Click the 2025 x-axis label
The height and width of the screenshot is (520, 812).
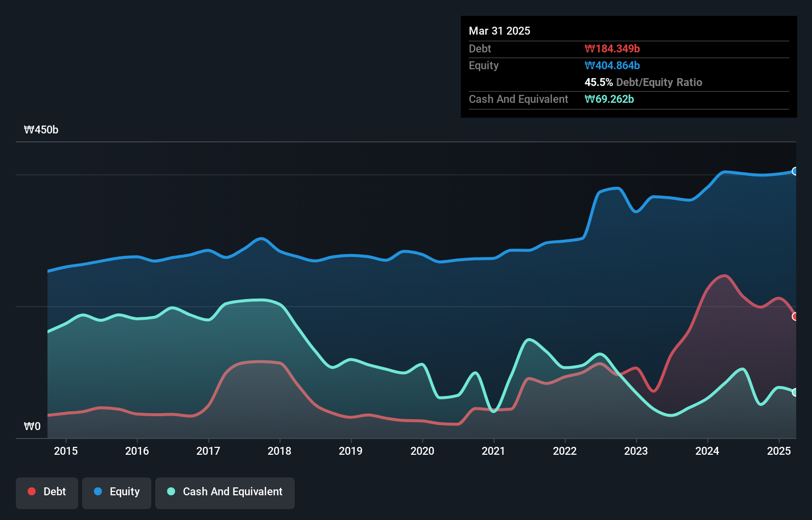pyautogui.click(x=778, y=451)
